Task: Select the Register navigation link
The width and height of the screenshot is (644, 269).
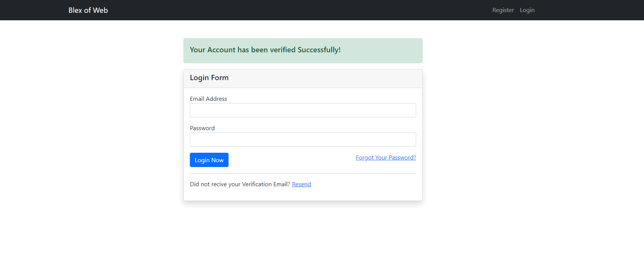Action: (x=503, y=10)
